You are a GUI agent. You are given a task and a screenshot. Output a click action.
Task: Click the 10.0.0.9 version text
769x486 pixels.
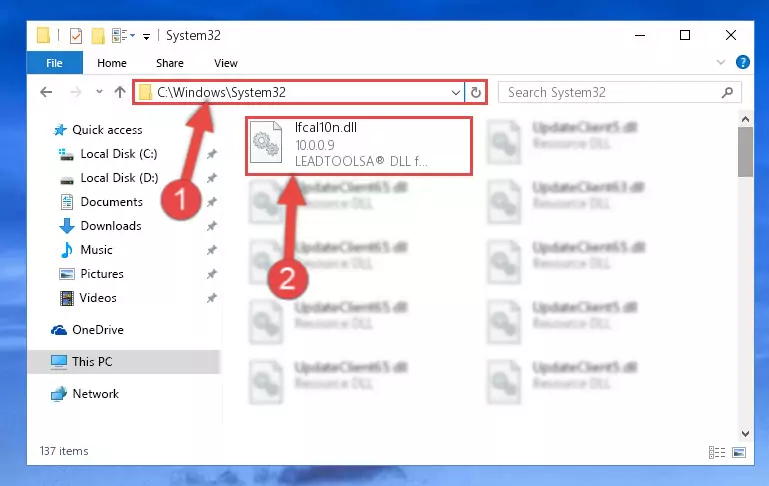(315, 145)
